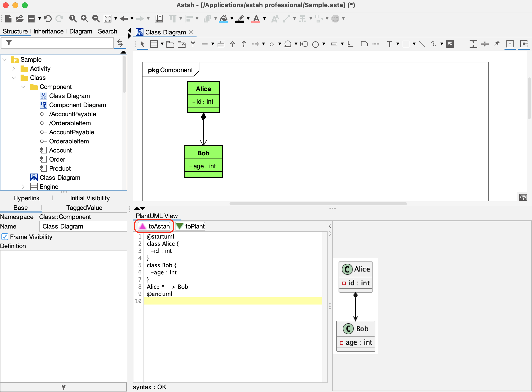This screenshot has width=532, height=392.
Task: Apply fill color with the paint bucket
Action: (224, 18)
